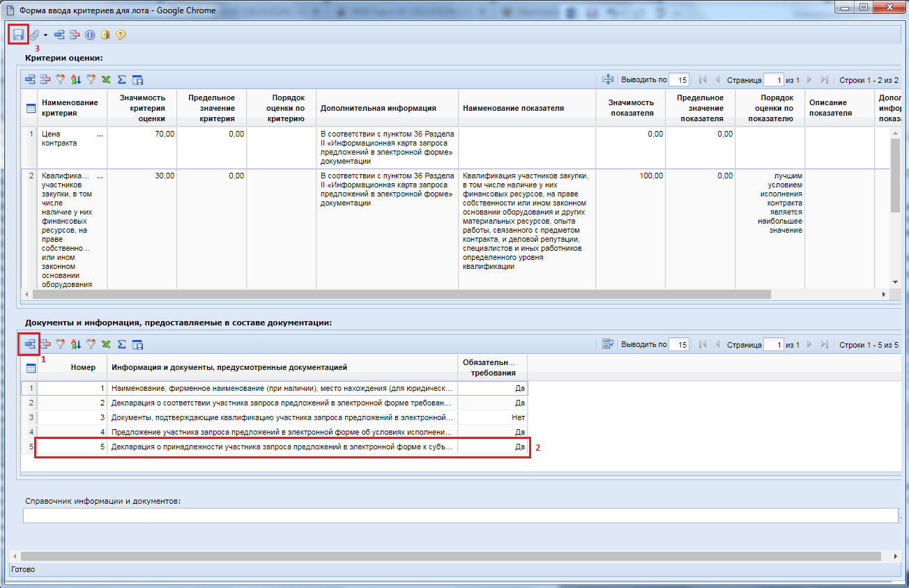The height and width of the screenshot is (588, 909).
Task: Click the Порядок оценки по критерию header
Action: (x=282, y=108)
